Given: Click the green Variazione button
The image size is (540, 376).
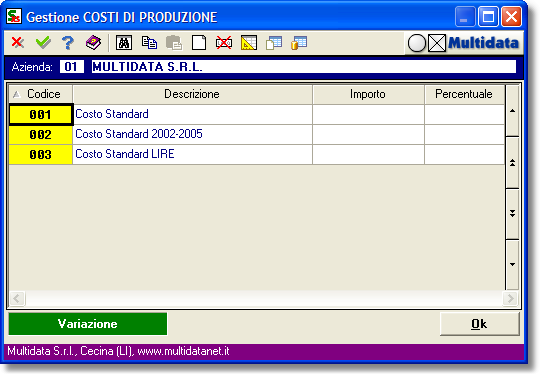Looking at the screenshot, I should click(88, 324).
